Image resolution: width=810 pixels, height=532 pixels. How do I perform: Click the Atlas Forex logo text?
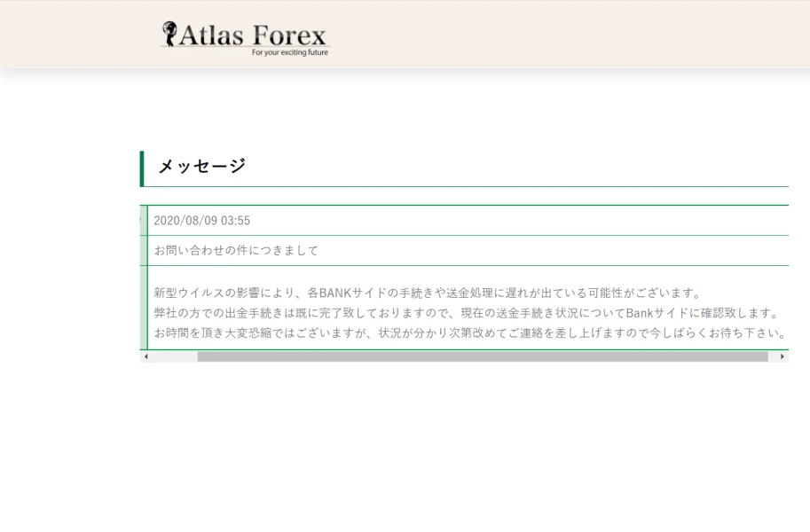[x=254, y=35]
